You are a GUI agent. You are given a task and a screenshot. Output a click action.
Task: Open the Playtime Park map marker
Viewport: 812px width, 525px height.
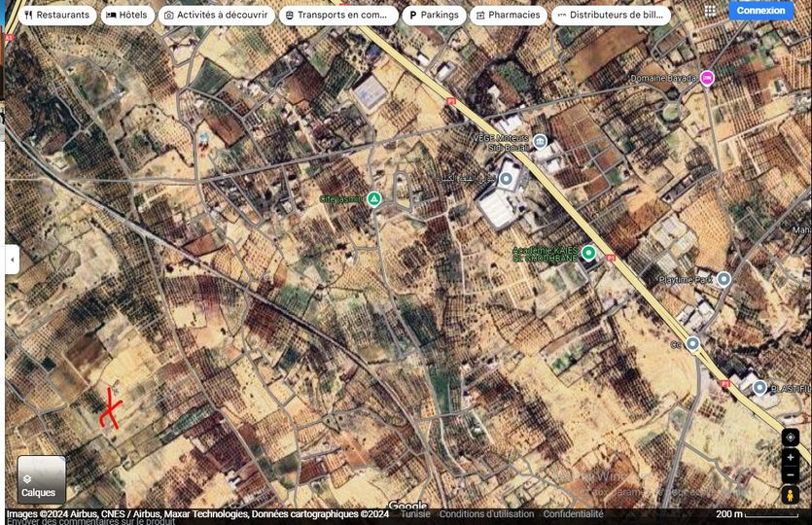pos(724,279)
